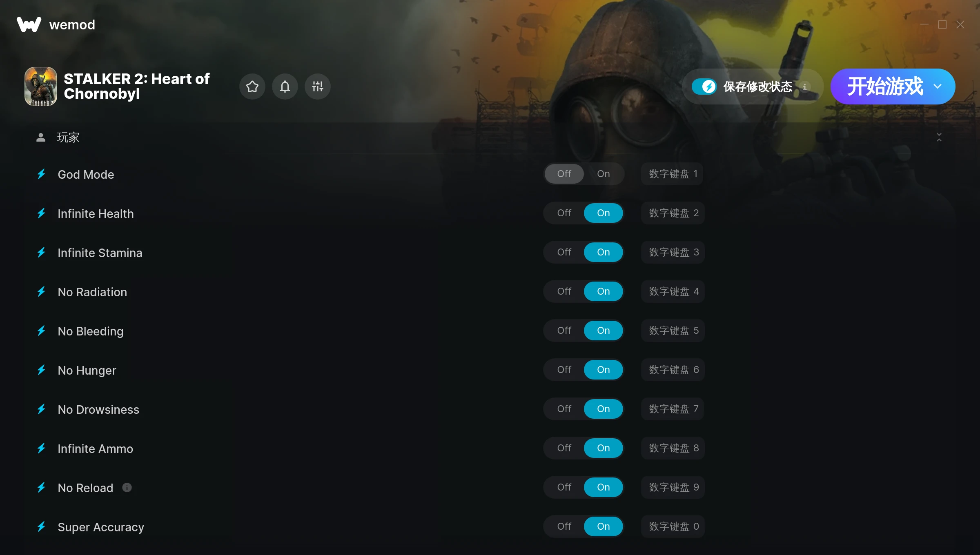Turn Infinite Health Off
Image resolution: width=980 pixels, height=555 pixels.
(564, 213)
